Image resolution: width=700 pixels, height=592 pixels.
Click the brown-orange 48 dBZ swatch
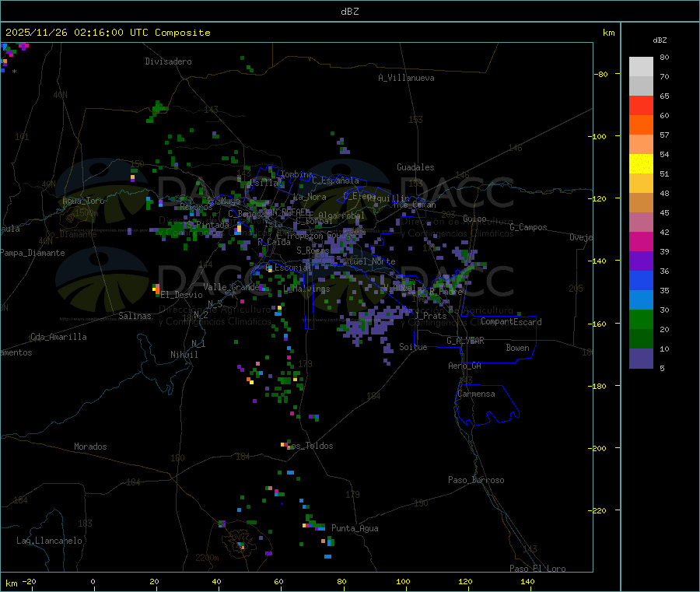641,202
